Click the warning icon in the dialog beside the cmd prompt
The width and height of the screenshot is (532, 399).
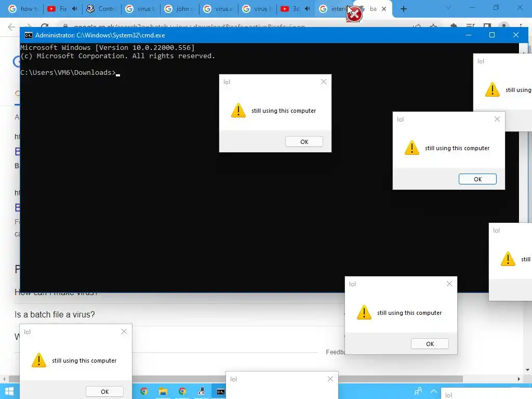(238, 110)
